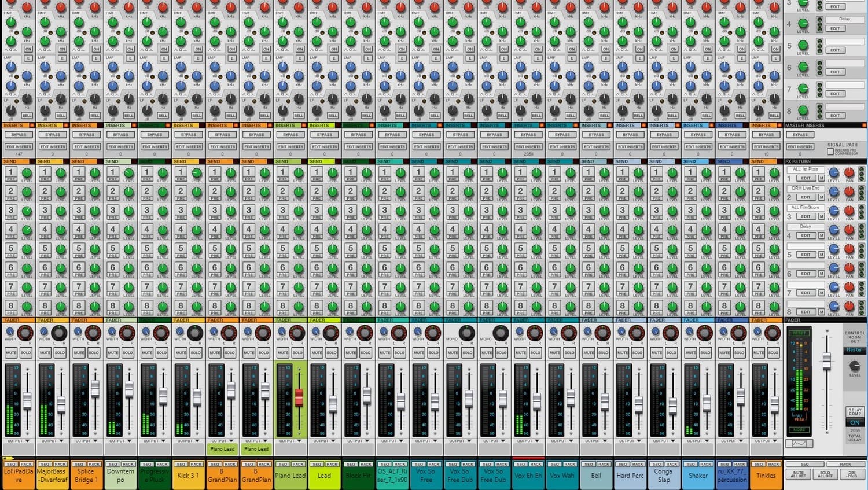Click FX Return 2 blue level knob
The width and height of the screenshot is (868, 490).
(833, 191)
